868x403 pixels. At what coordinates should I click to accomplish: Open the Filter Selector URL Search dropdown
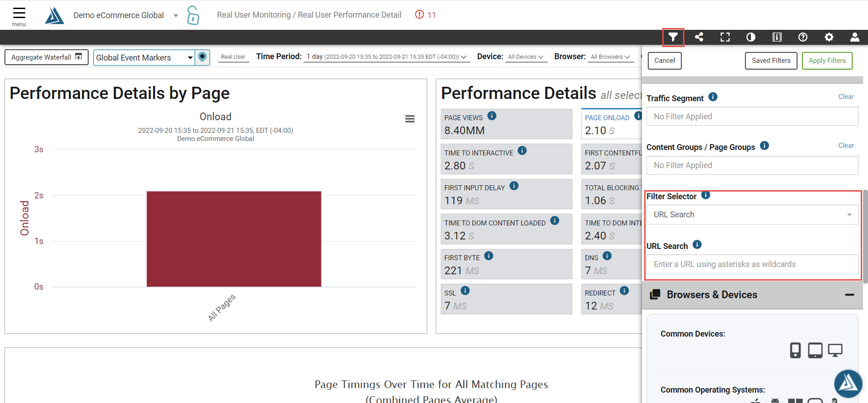pos(752,215)
